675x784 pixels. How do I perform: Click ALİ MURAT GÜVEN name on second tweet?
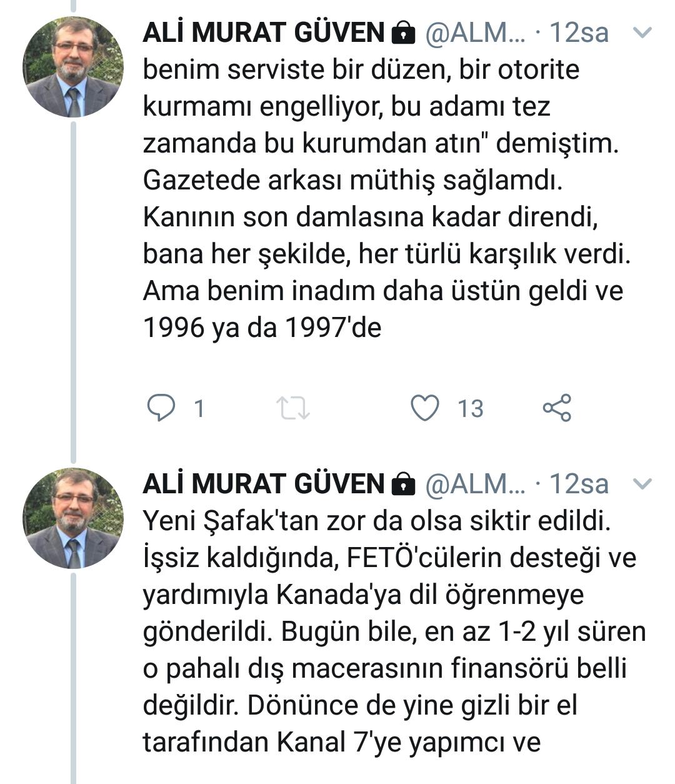click(x=263, y=483)
